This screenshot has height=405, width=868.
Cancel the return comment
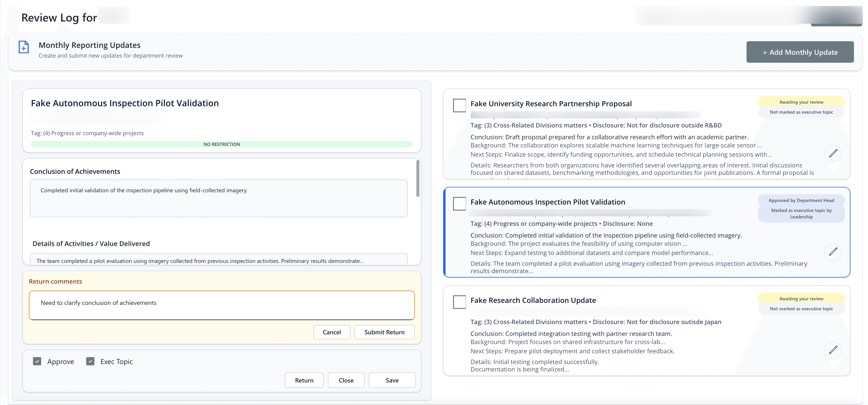[x=331, y=332]
